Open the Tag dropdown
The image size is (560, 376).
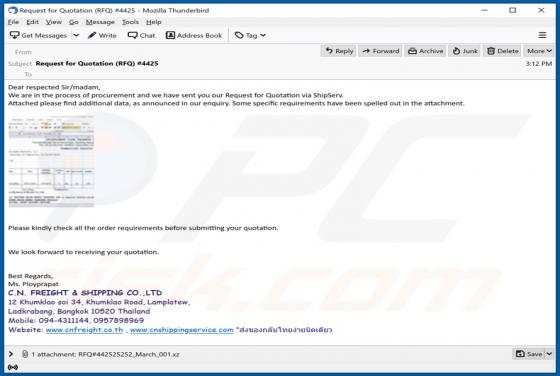[x=250, y=35]
